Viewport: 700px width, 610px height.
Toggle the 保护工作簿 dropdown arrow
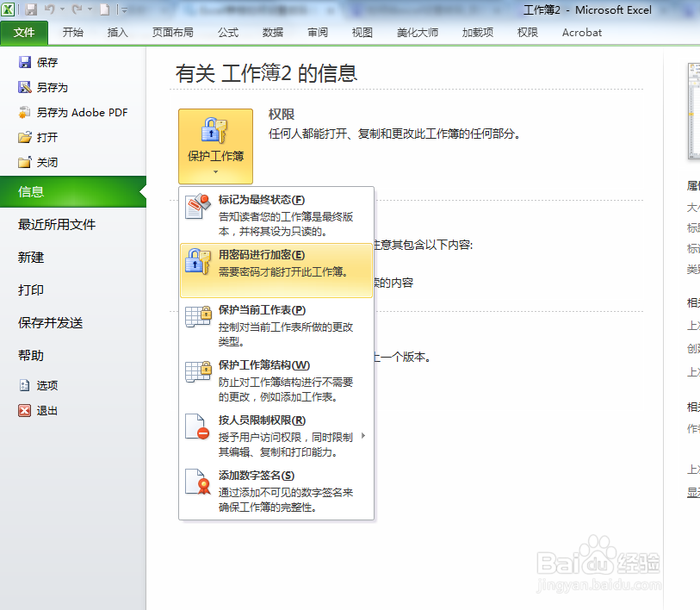pyautogui.click(x=215, y=172)
